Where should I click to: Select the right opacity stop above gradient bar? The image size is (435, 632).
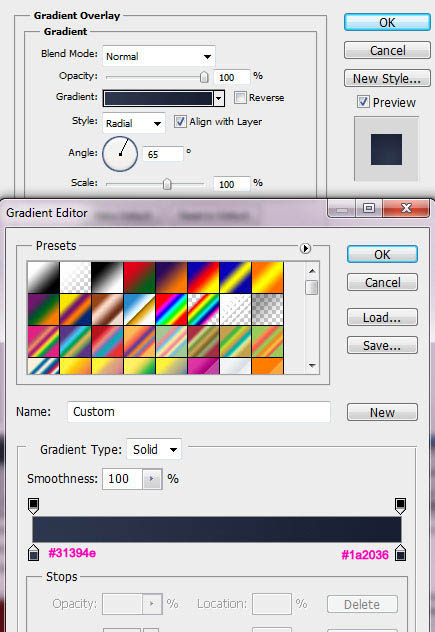coord(400,506)
